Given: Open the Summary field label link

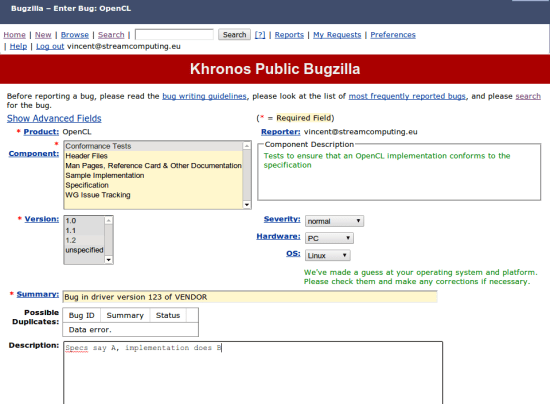Looking at the screenshot, I should tap(38, 294).
